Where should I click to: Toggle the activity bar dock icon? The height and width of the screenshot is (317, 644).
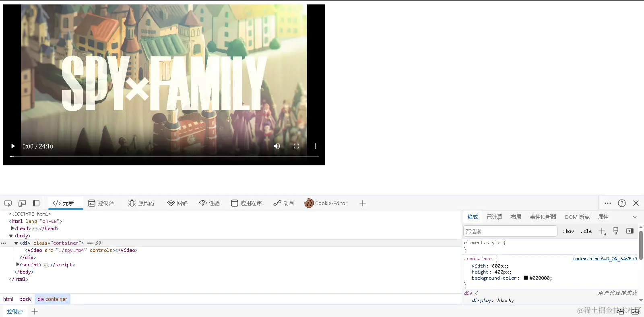36,203
